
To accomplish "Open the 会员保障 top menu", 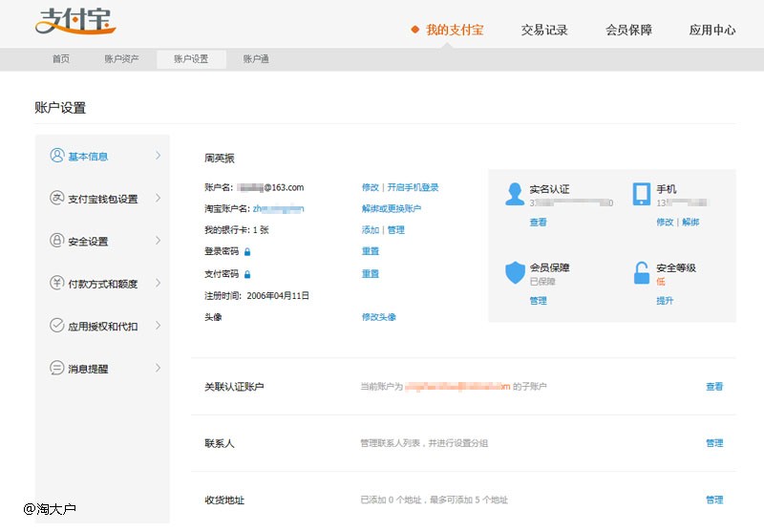I will click(x=628, y=30).
